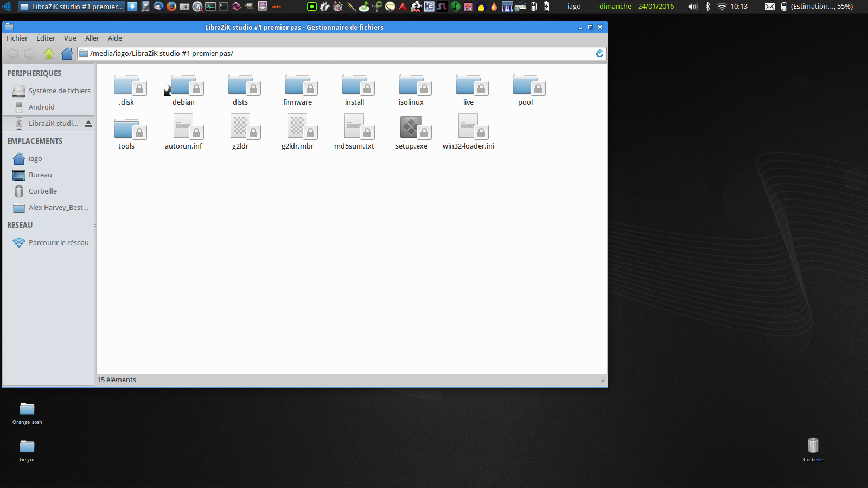Viewport: 868px width, 488px height.
Task: Open the Wi-Fi network indicator
Action: pos(722,7)
